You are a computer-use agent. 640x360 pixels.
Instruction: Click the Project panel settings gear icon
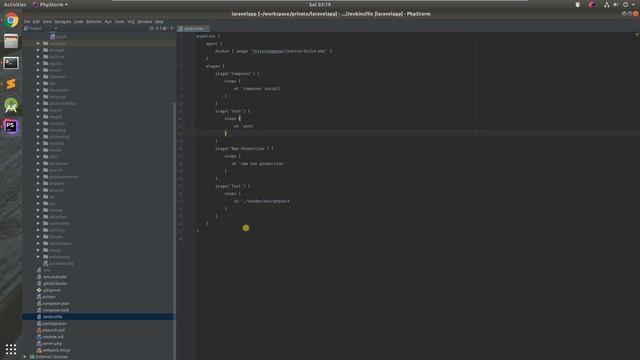click(164, 29)
